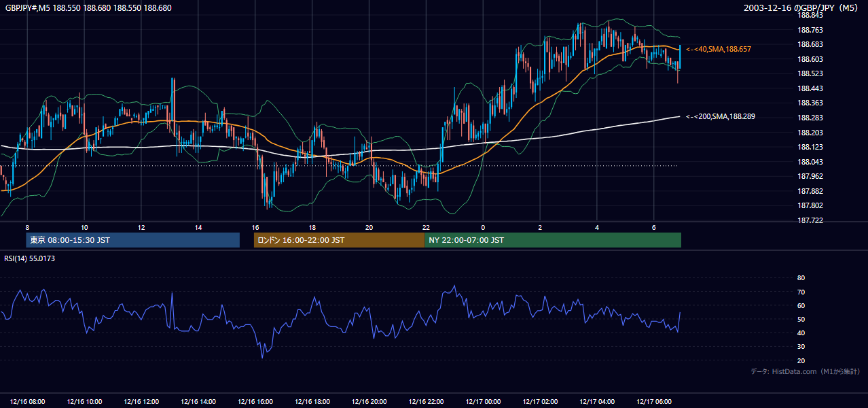
Task: Click the bottom timestamp 12/17 04:00
Action: [596, 401]
